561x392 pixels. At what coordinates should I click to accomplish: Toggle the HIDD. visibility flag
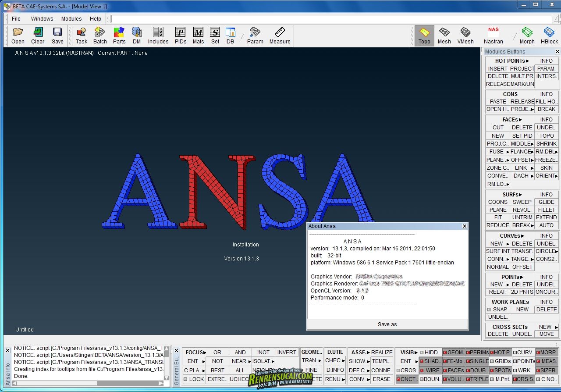[422, 353]
